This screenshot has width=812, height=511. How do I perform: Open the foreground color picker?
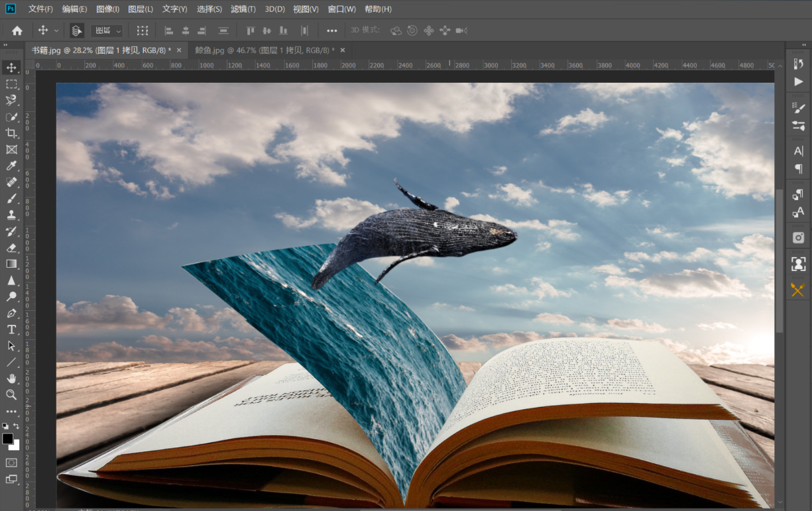tap(7, 438)
